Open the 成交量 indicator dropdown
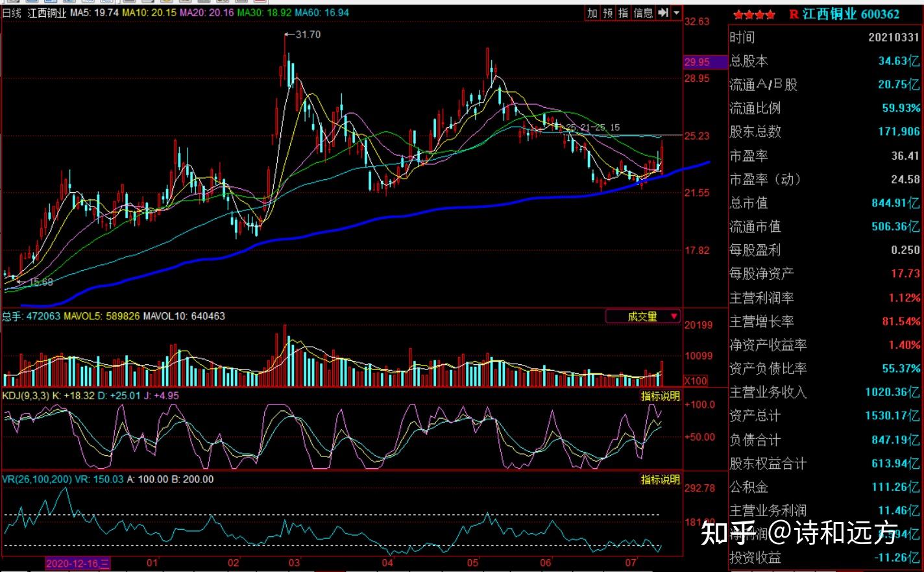Viewport: 924px width, 572px height. click(643, 316)
